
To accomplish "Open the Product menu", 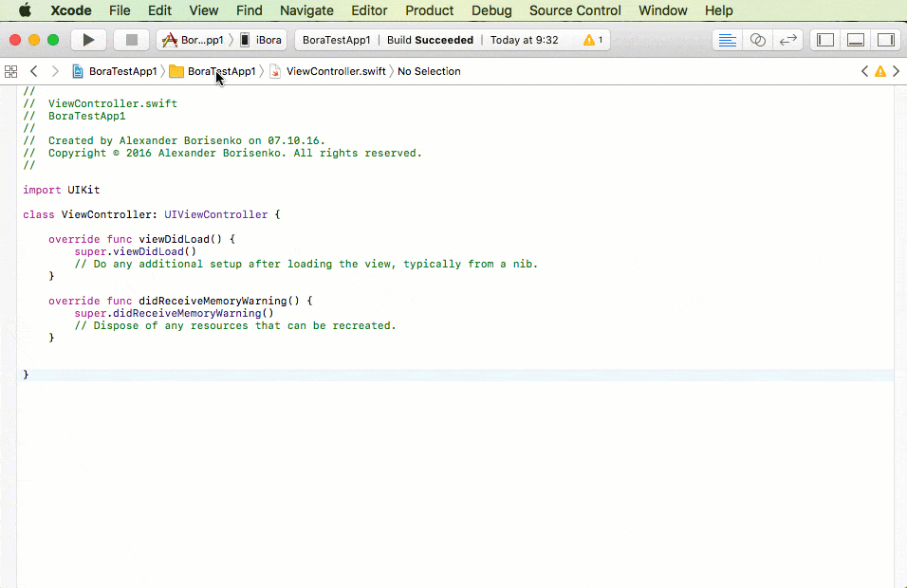I will pyautogui.click(x=429, y=10).
